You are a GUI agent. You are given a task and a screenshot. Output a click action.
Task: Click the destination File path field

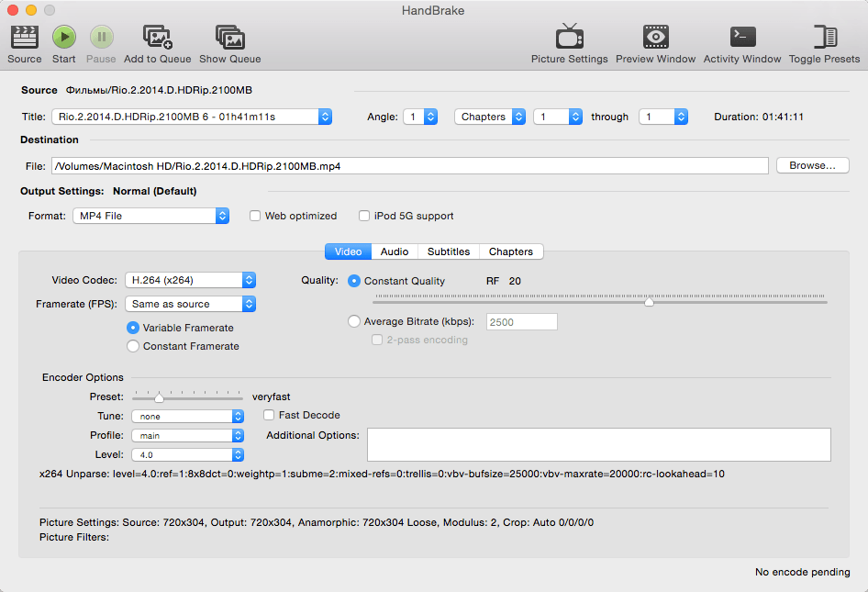[409, 165]
